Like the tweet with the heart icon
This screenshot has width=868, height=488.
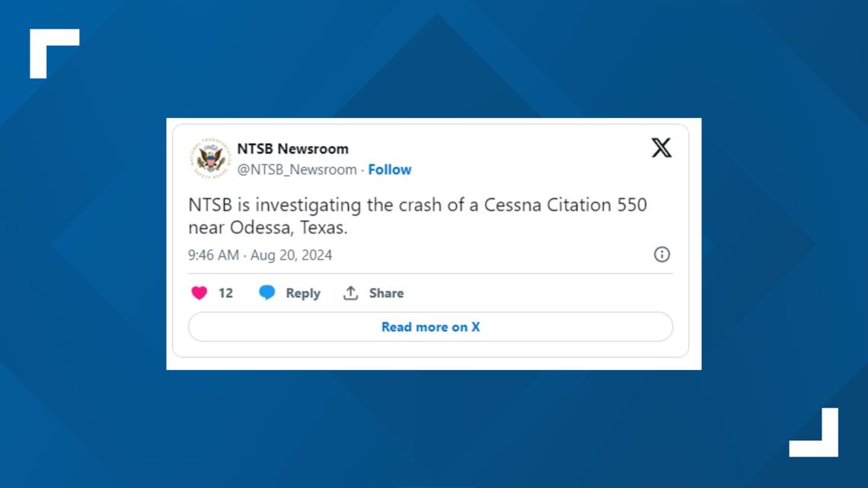[199, 293]
